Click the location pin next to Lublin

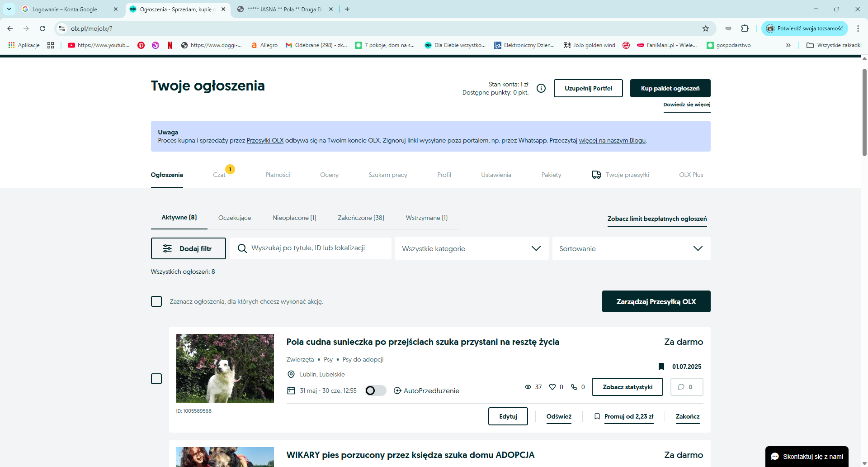(291, 374)
